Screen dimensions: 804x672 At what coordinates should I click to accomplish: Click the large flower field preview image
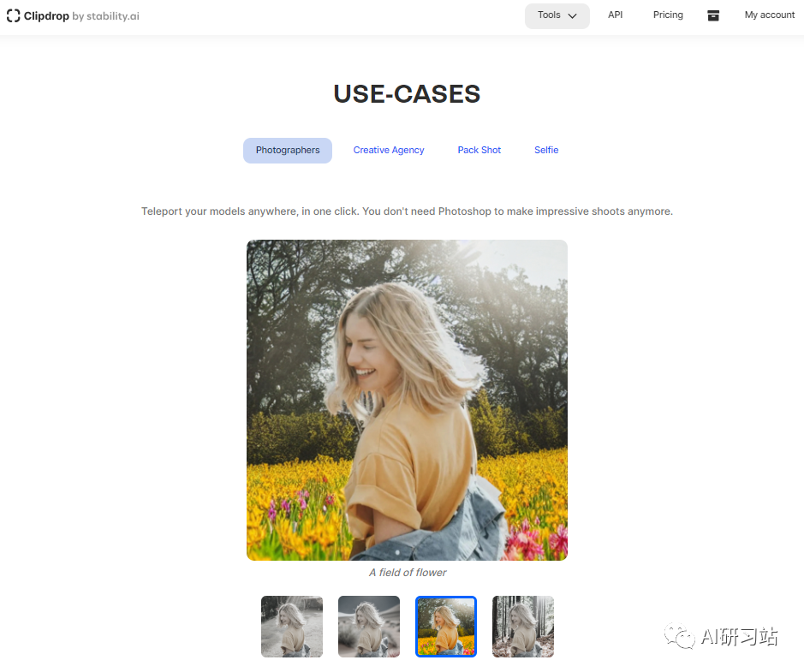tap(407, 400)
